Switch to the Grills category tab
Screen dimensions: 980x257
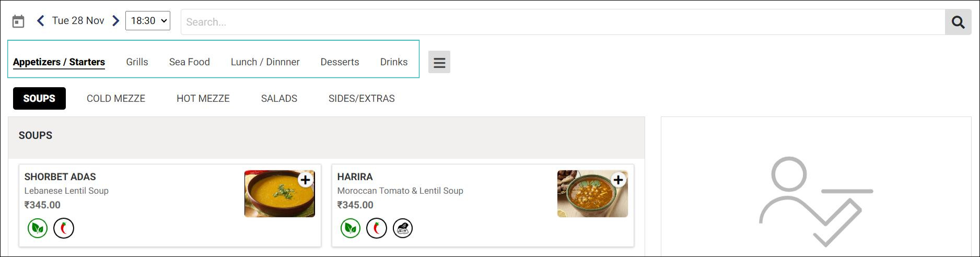click(137, 62)
